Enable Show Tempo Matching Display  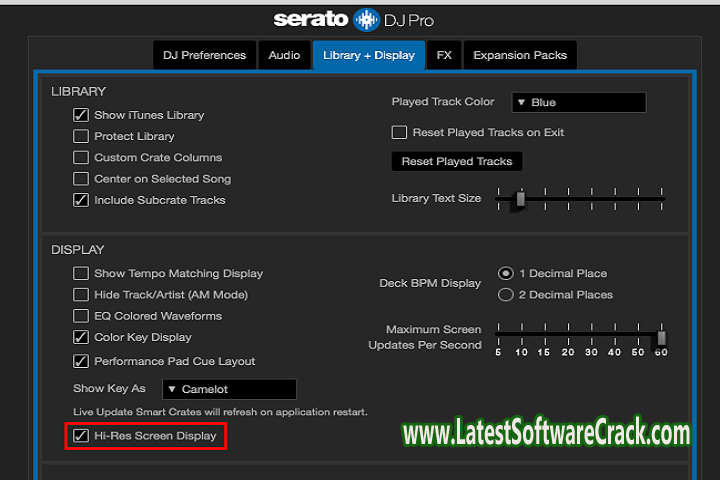point(81,273)
